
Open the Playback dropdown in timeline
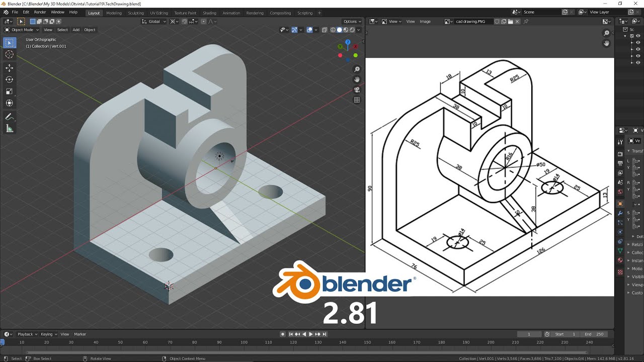point(27,334)
